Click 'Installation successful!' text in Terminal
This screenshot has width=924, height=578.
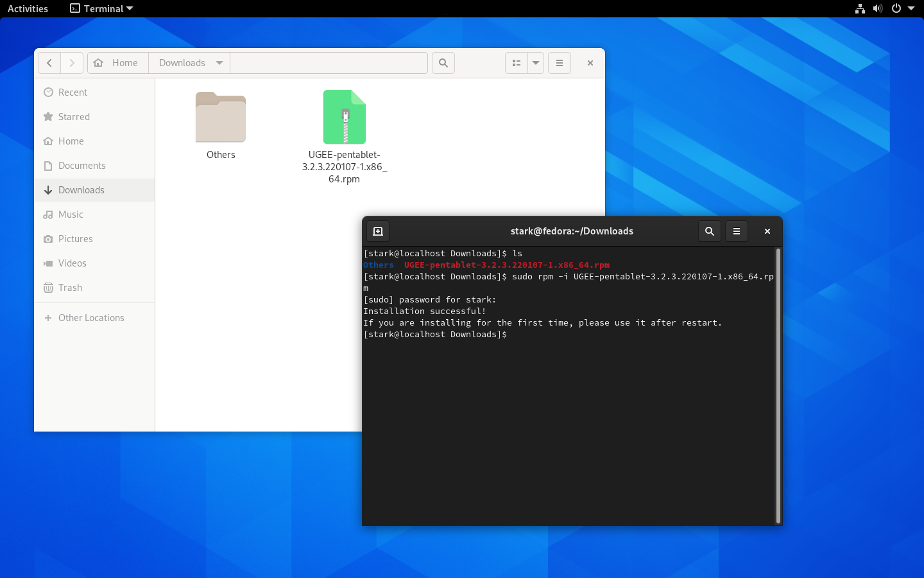point(425,311)
